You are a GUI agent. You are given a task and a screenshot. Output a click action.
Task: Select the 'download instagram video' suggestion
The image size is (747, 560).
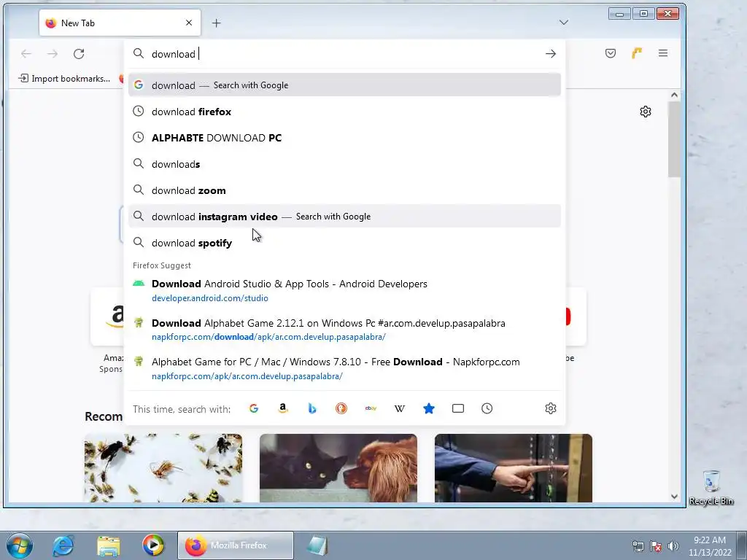coord(344,217)
